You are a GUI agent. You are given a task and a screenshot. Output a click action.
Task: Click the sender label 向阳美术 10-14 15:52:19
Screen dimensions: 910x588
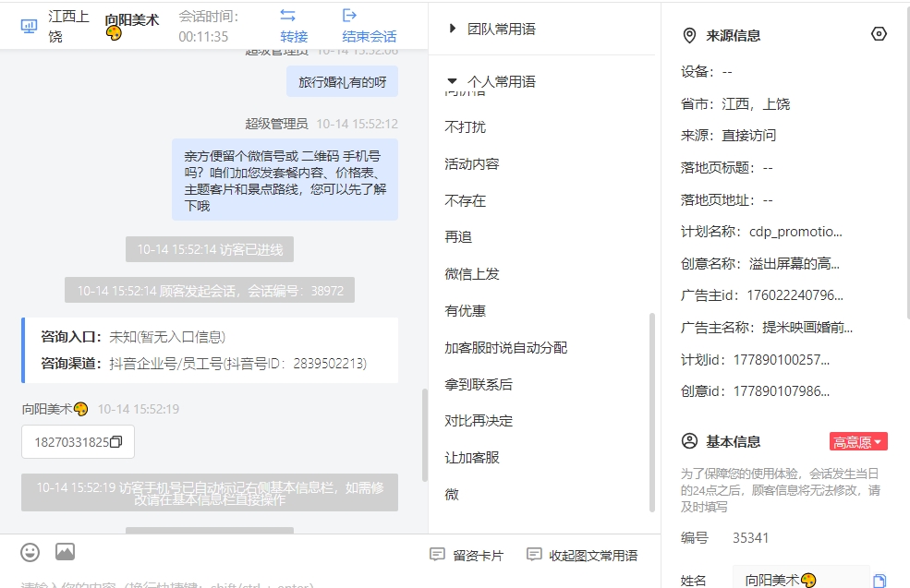101,410
